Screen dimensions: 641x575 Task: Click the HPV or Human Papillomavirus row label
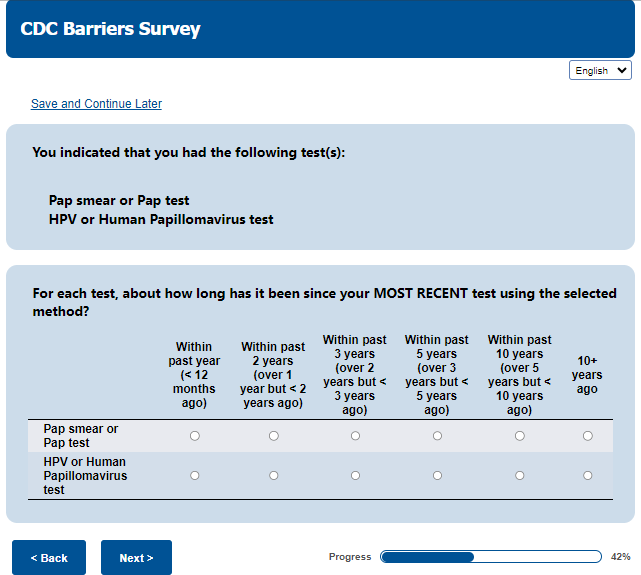coord(86,476)
